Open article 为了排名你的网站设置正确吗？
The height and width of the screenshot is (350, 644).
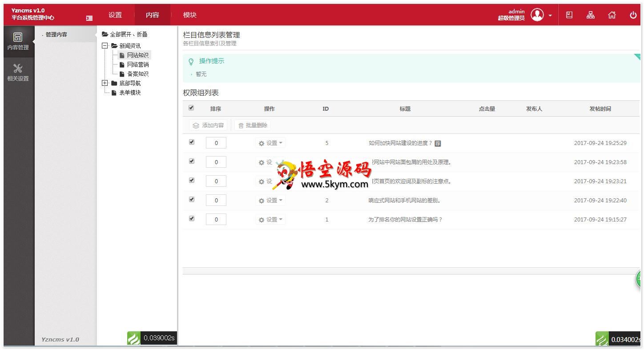click(405, 220)
